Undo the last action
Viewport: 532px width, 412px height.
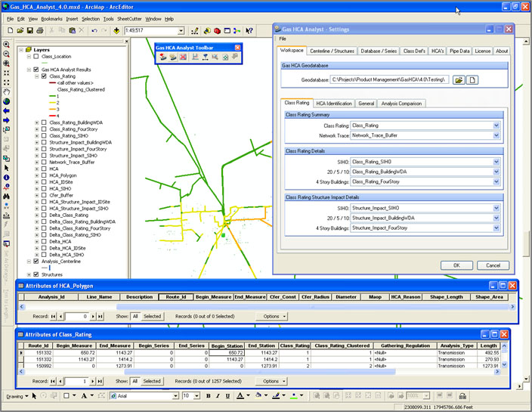click(94, 30)
